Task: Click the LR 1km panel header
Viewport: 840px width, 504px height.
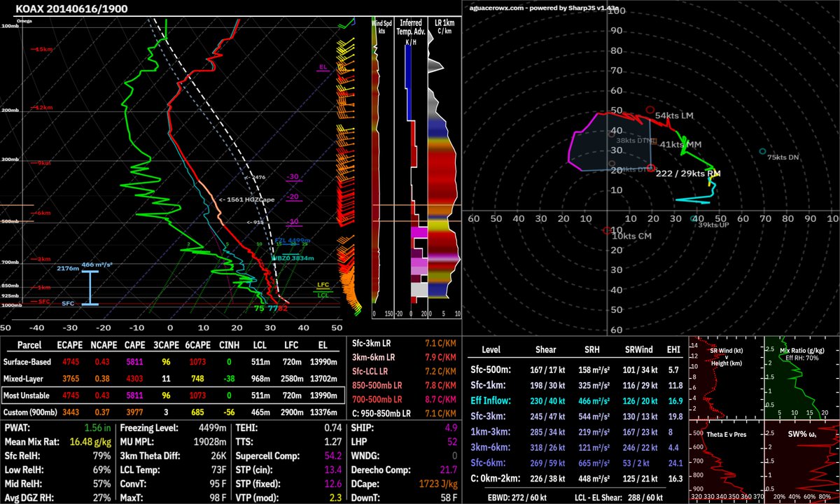Action: tap(444, 27)
